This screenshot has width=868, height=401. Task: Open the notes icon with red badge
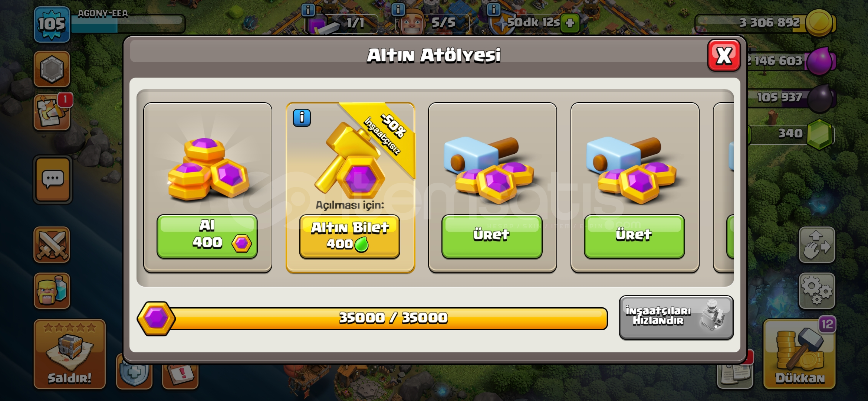(x=52, y=112)
